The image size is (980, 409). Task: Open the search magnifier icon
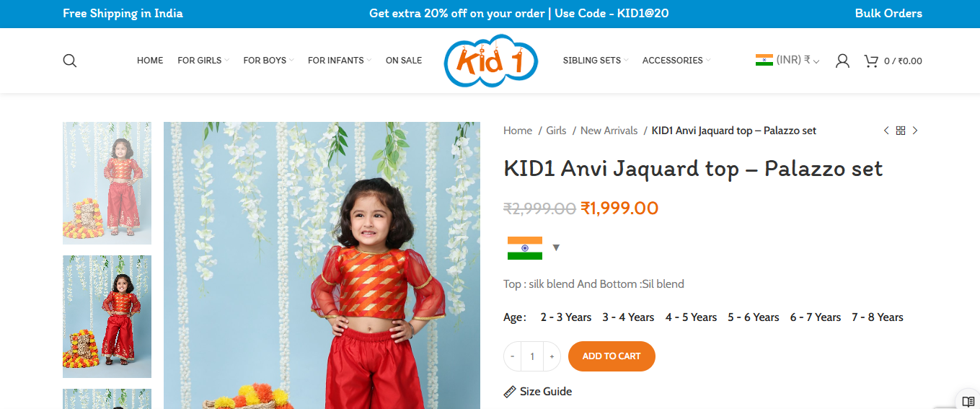(70, 61)
